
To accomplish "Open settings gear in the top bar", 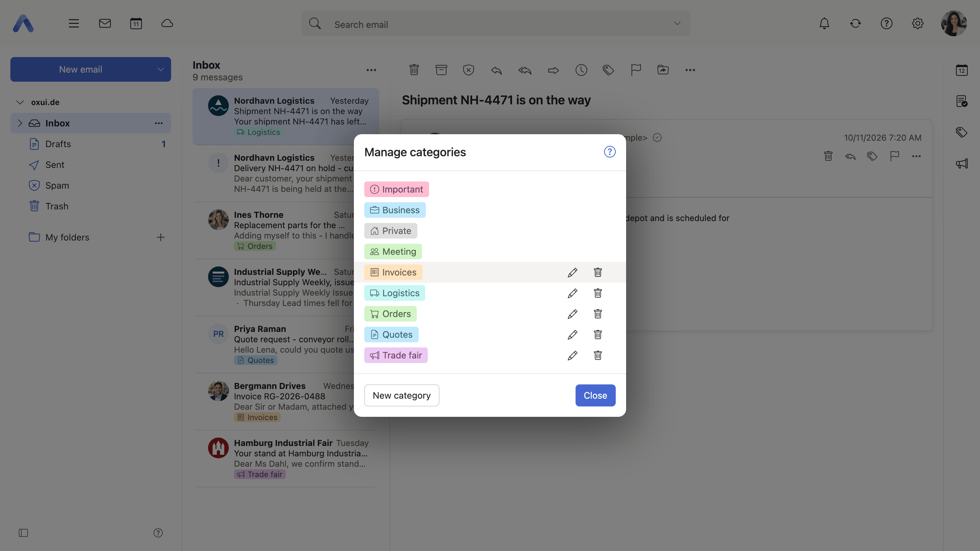I will (917, 24).
